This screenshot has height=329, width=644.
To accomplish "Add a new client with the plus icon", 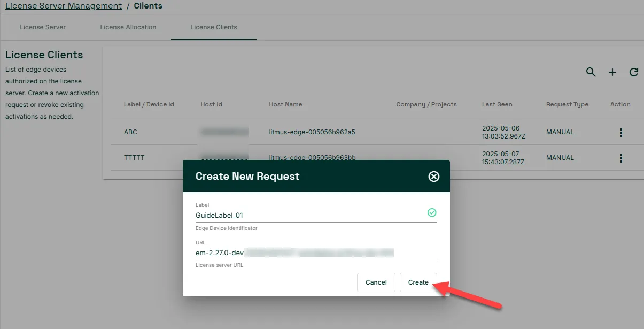I will (x=612, y=72).
